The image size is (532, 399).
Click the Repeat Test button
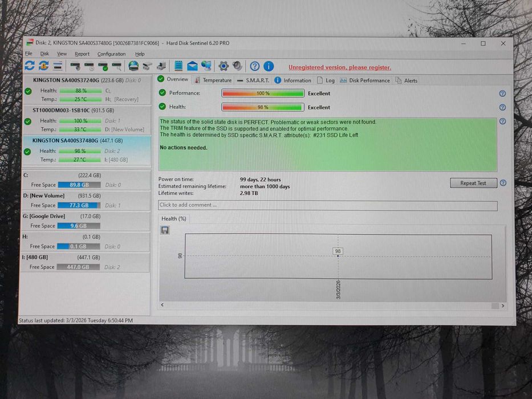point(473,183)
